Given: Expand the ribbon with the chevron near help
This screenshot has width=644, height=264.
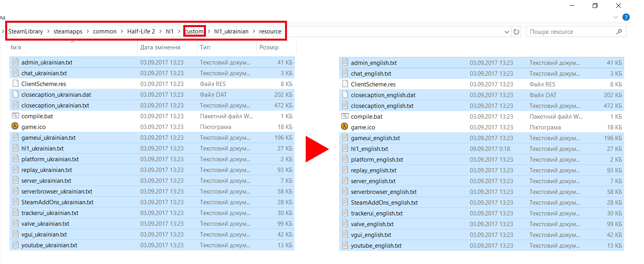Looking at the screenshot, I should pyautogui.click(x=615, y=17).
